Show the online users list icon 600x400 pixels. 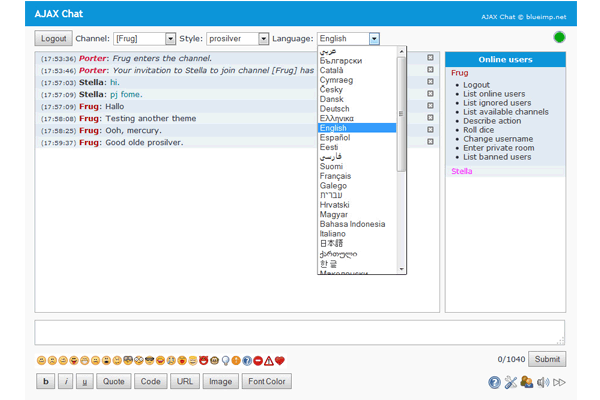pyautogui.click(x=526, y=382)
